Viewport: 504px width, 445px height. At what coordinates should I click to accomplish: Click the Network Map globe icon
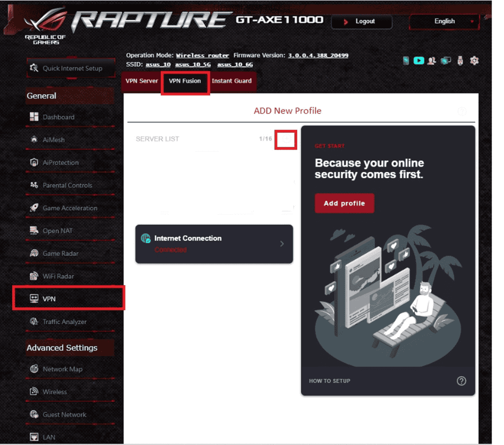(x=34, y=369)
